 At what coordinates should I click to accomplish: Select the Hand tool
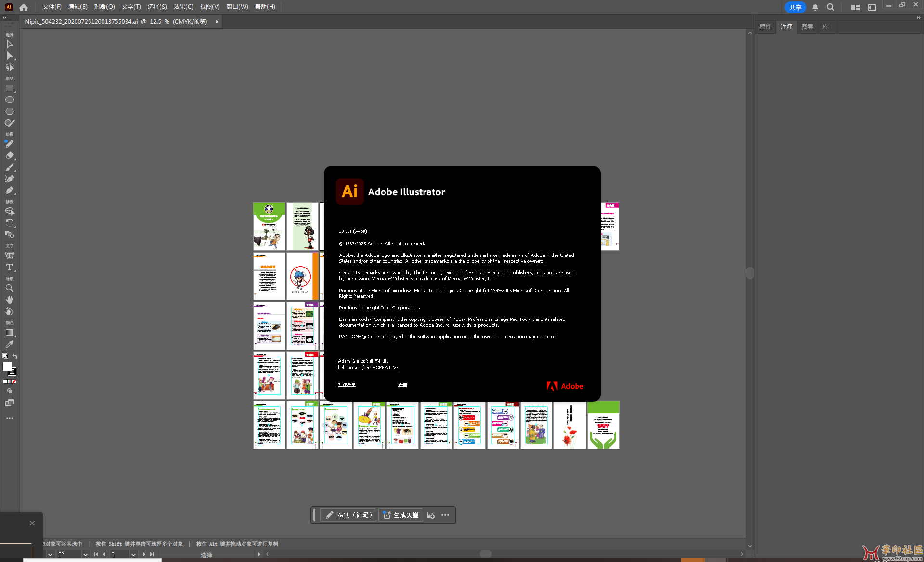10,300
